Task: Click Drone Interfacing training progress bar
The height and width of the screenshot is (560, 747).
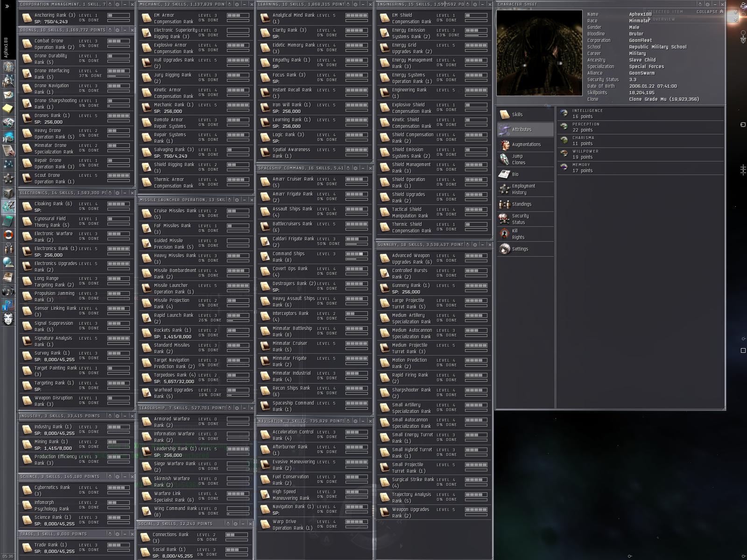Action: tap(119, 76)
